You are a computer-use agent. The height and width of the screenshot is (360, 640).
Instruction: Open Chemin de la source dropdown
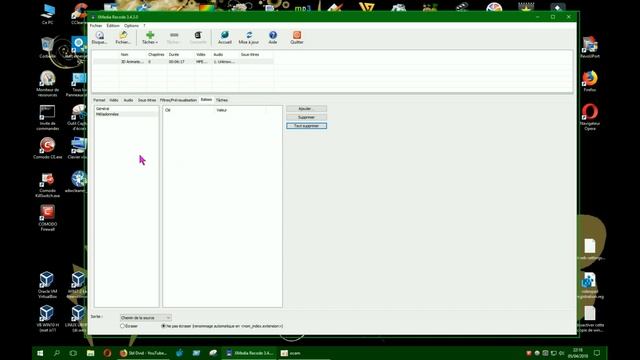pos(146,318)
